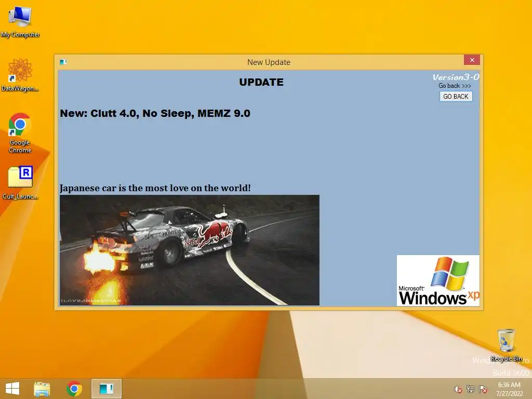Viewport: 532px width, 399px height.
Task: Open the Action Center flag icon
Action: click(483, 389)
